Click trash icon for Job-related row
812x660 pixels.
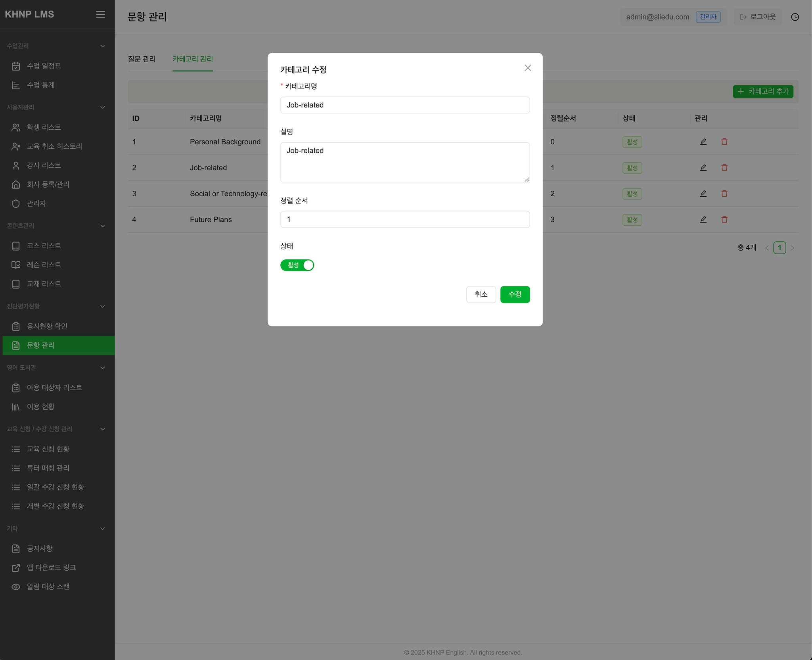coord(724,168)
